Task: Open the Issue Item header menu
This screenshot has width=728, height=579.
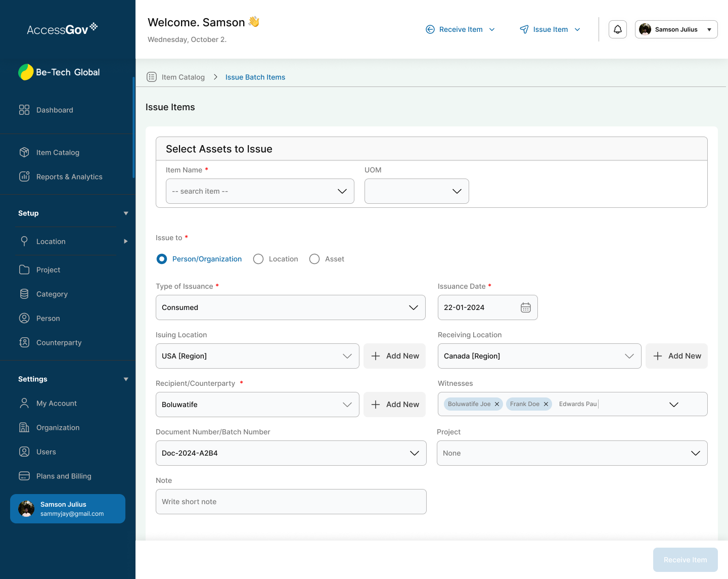Action: coord(551,29)
